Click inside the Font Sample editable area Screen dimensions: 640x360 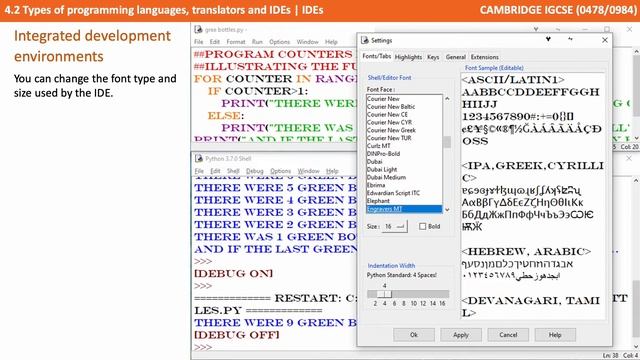point(533,196)
